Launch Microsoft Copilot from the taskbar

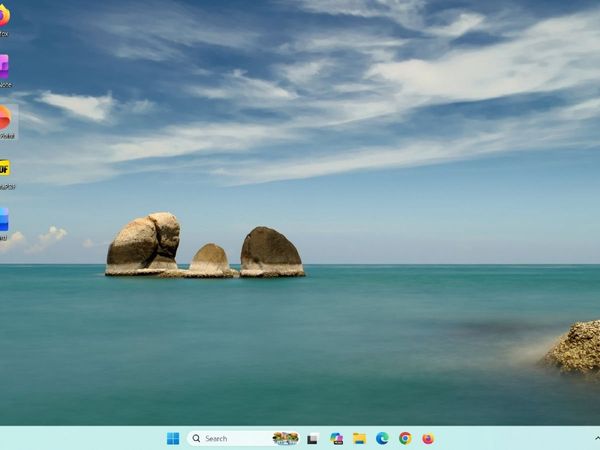pos(336,439)
